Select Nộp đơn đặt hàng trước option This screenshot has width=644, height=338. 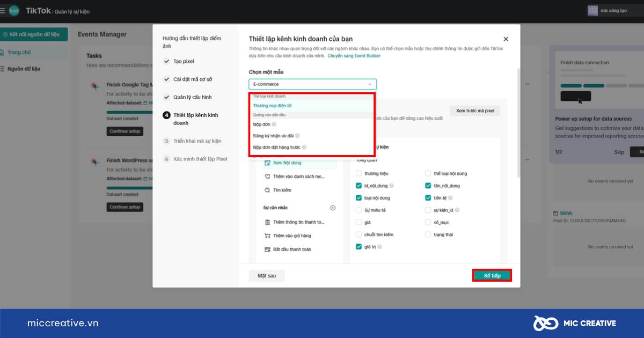[311, 147]
